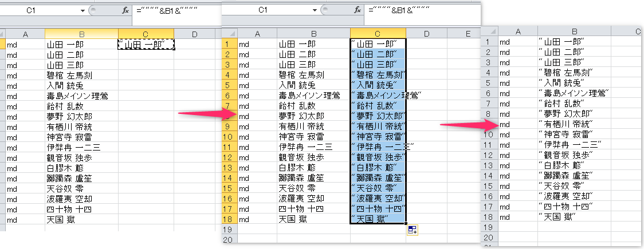Select the column D header in the left sheet
This screenshot has height=249, width=644.
click(x=194, y=34)
